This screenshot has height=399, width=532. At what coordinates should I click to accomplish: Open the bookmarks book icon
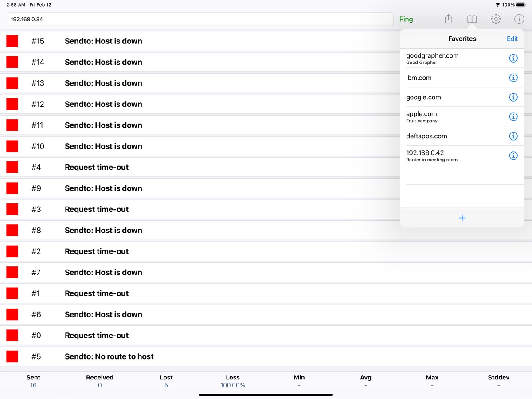472,19
